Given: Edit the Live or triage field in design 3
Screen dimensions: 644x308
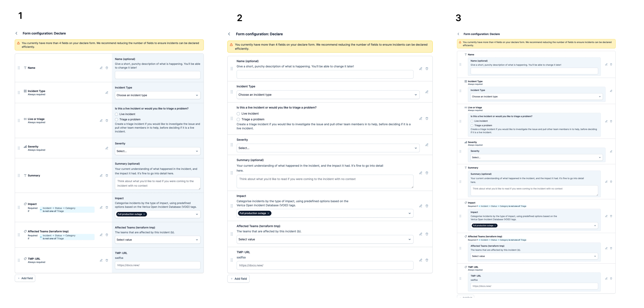Looking at the screenshot, I should point(606,121).
